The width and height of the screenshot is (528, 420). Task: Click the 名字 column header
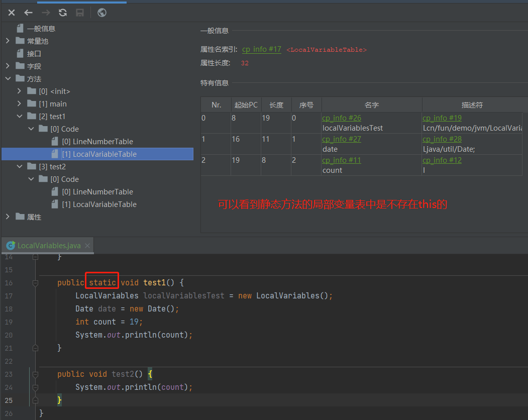point(372,105)
